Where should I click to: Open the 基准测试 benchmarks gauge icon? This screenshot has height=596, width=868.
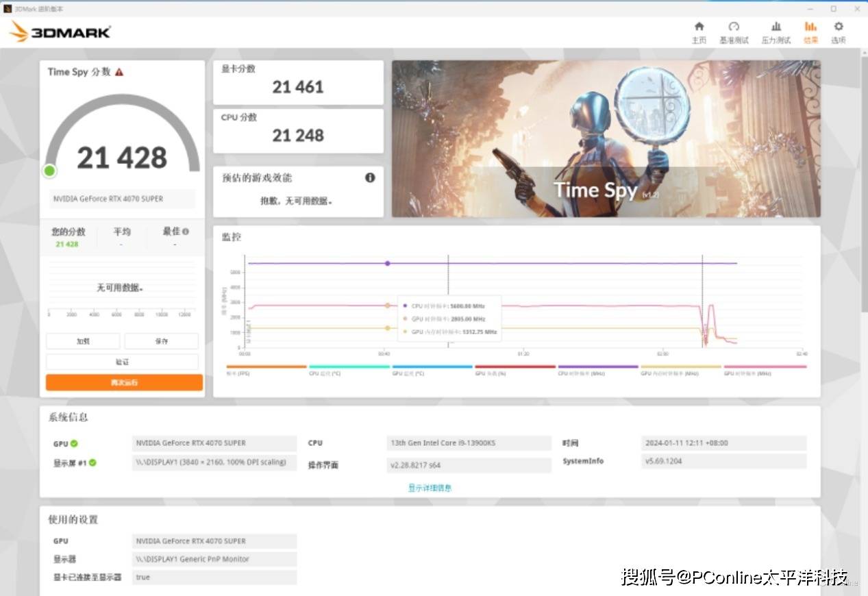click(x=734, y=32)
